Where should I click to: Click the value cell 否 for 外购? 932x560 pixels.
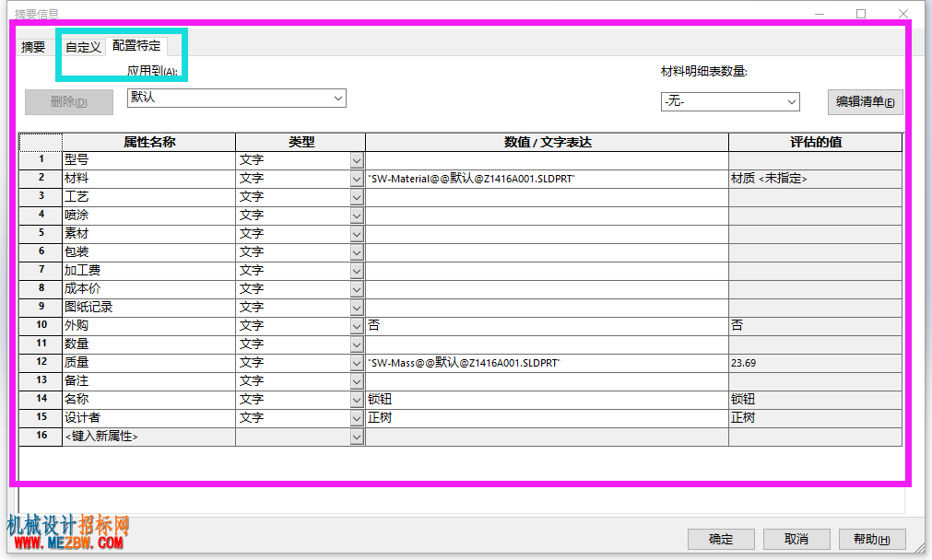pos(547,326)
